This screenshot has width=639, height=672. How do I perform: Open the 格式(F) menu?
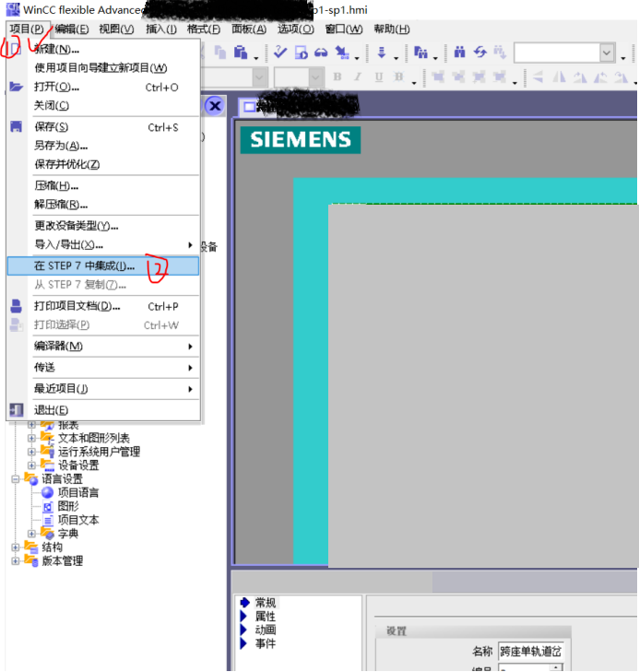coord(204,29)
